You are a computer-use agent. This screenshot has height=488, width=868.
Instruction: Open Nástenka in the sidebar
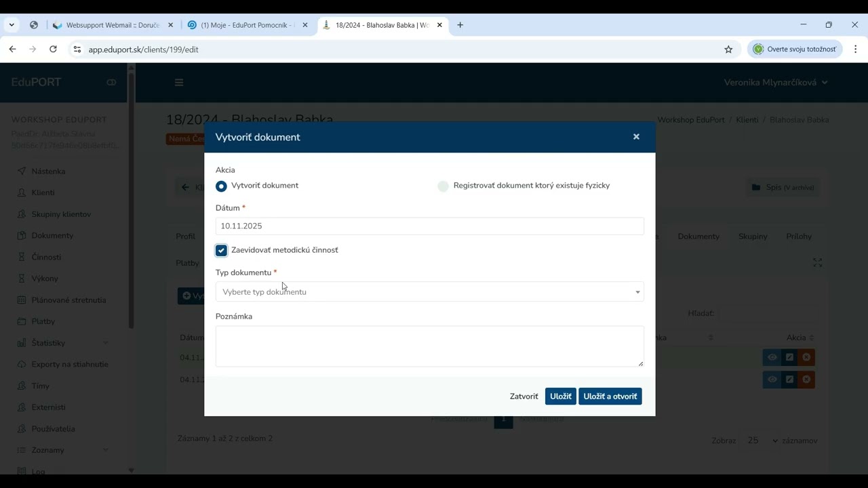click(48, 171)
